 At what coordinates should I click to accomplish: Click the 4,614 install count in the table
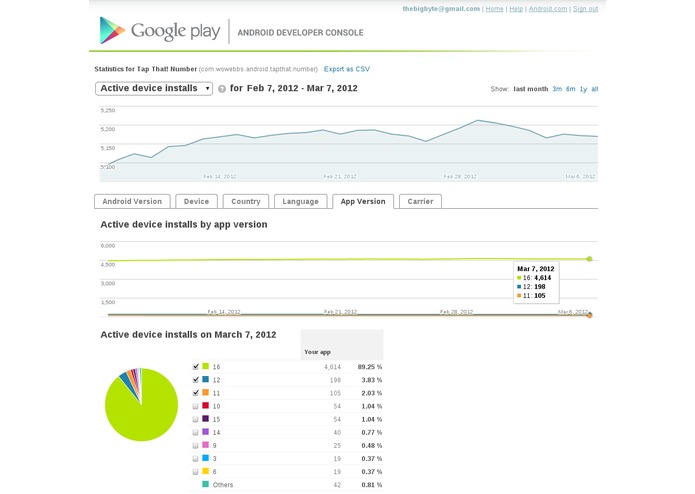[x=332, y=367]
